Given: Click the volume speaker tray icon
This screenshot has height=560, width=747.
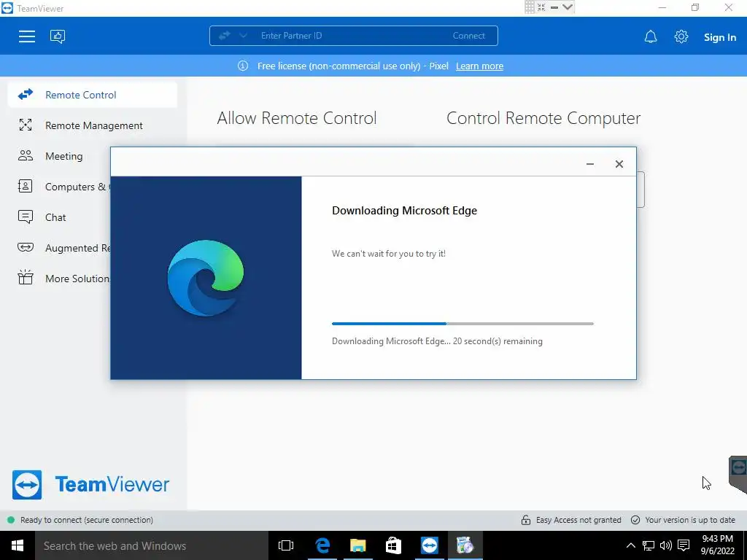Looking at the screenshot, I should click(665, 545).
